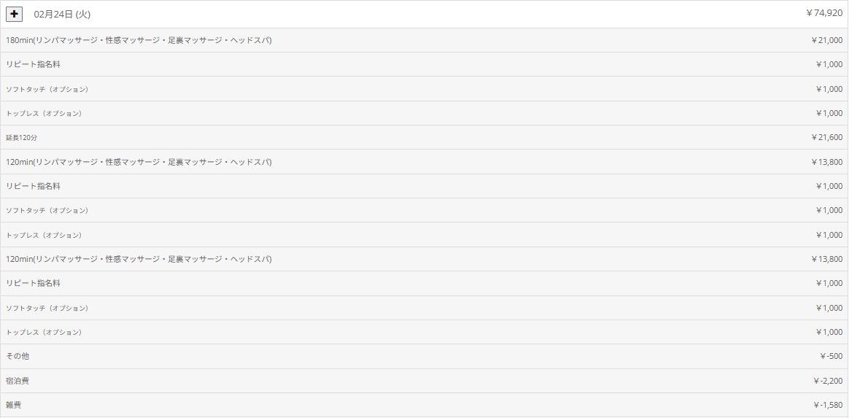The image size is (868, 418).
Task: Select リピート指名料 directly under the 180min course
Action: point(33,64)
